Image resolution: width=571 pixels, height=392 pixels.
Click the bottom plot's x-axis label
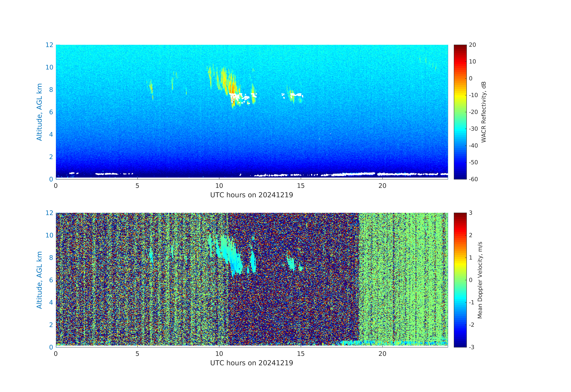coord(252,363)
